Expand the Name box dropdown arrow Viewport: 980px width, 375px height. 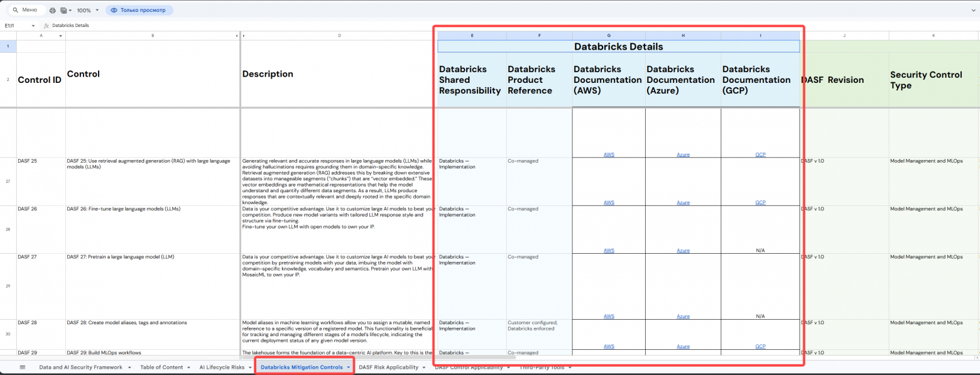[32, 26]
